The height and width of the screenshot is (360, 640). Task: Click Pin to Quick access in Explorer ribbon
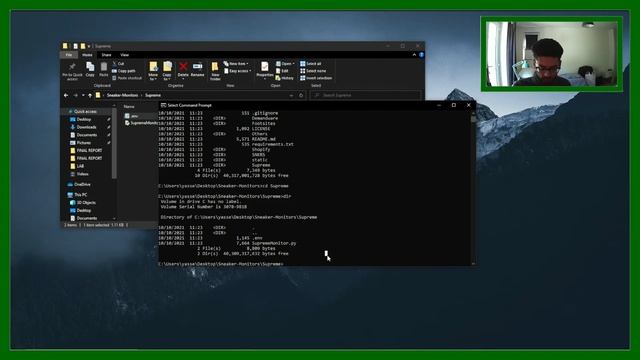click(72, 71)
